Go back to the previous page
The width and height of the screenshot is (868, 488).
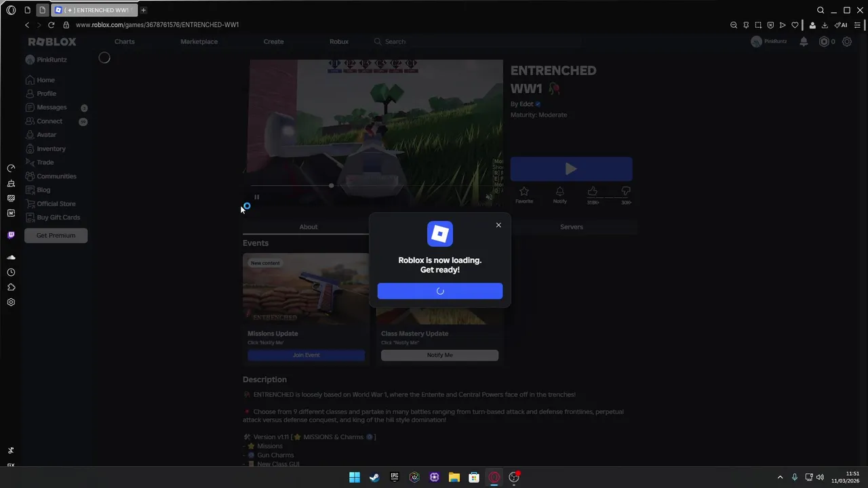click(27, 25)
